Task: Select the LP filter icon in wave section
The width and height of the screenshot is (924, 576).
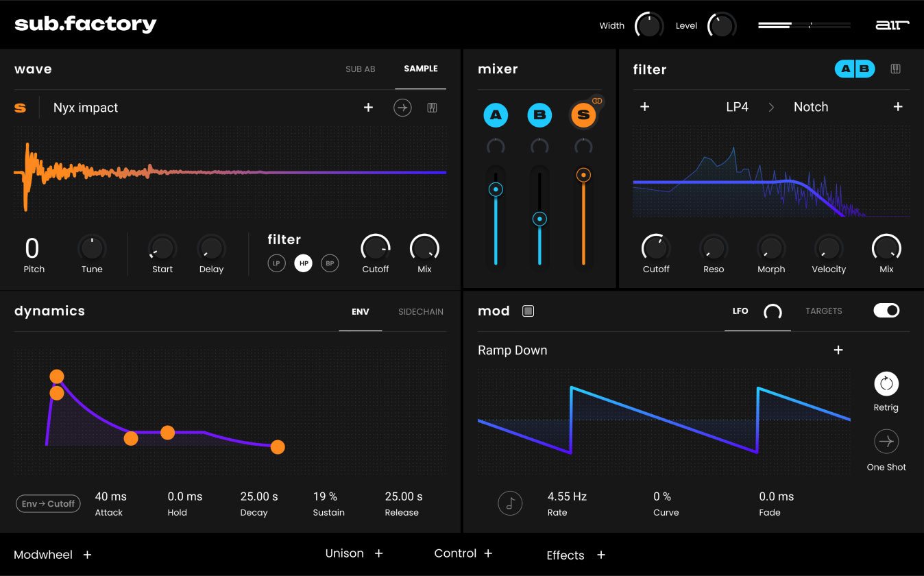Action: [x=276, y=263]
